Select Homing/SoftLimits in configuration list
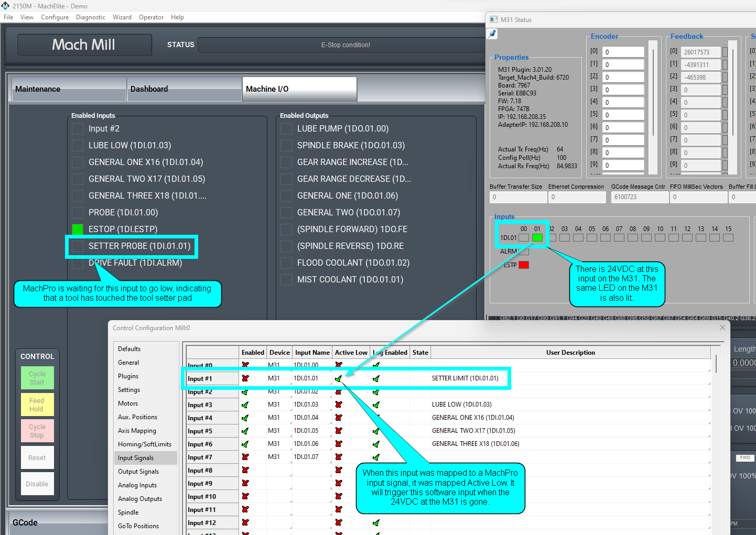Image resolution: width=756 pixels, height=535 pixels. coord(146,444)
